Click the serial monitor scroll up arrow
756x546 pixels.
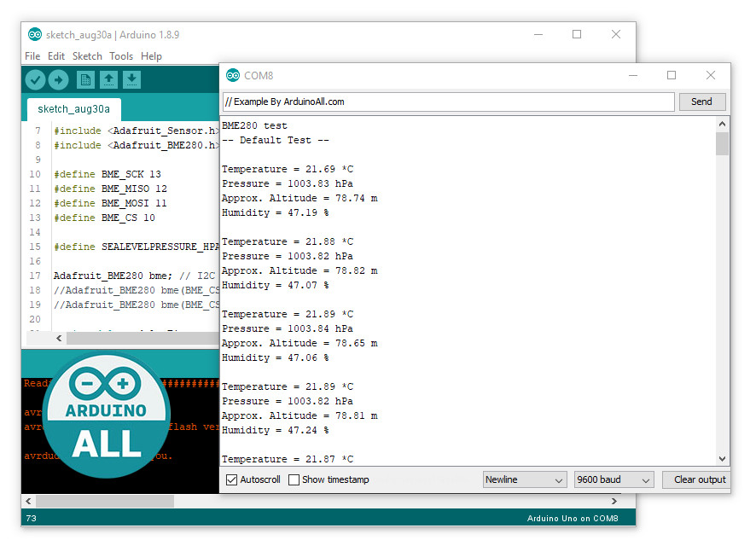(x=722, y=125)
